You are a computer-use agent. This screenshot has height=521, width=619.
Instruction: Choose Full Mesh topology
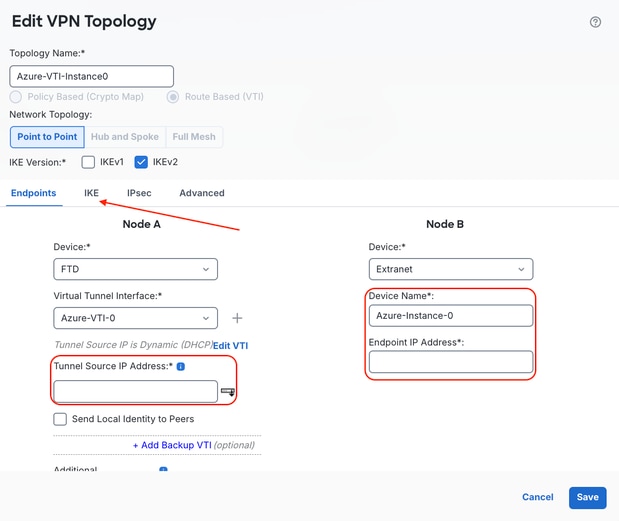pos(194,137)
